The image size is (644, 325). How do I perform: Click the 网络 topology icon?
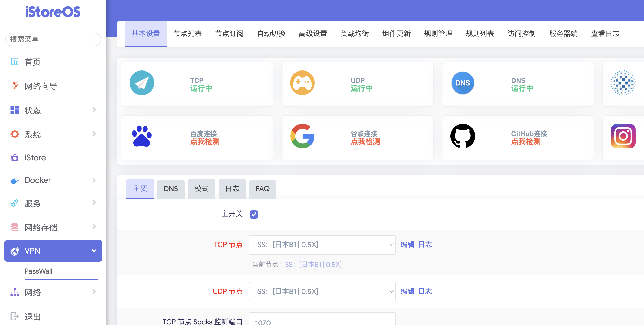(x=15, y=292)
